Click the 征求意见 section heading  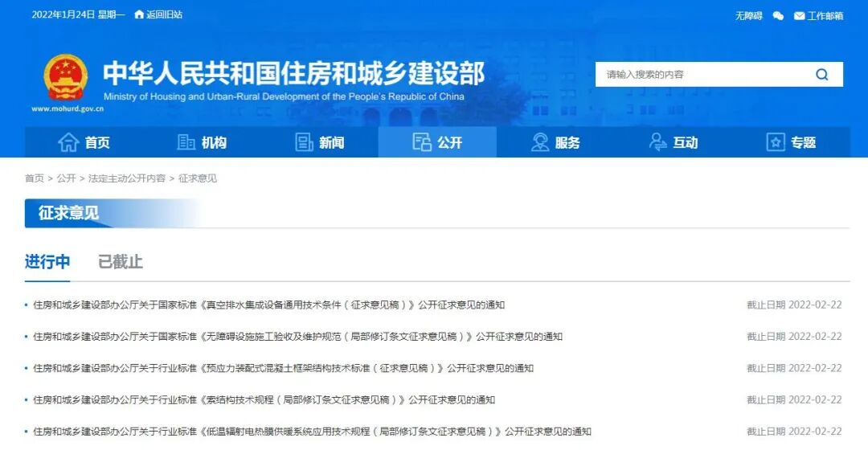pos(68,213)
